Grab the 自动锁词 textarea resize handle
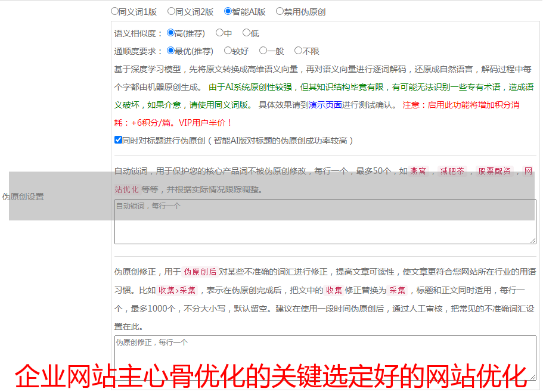 click(x=533, y=240)
